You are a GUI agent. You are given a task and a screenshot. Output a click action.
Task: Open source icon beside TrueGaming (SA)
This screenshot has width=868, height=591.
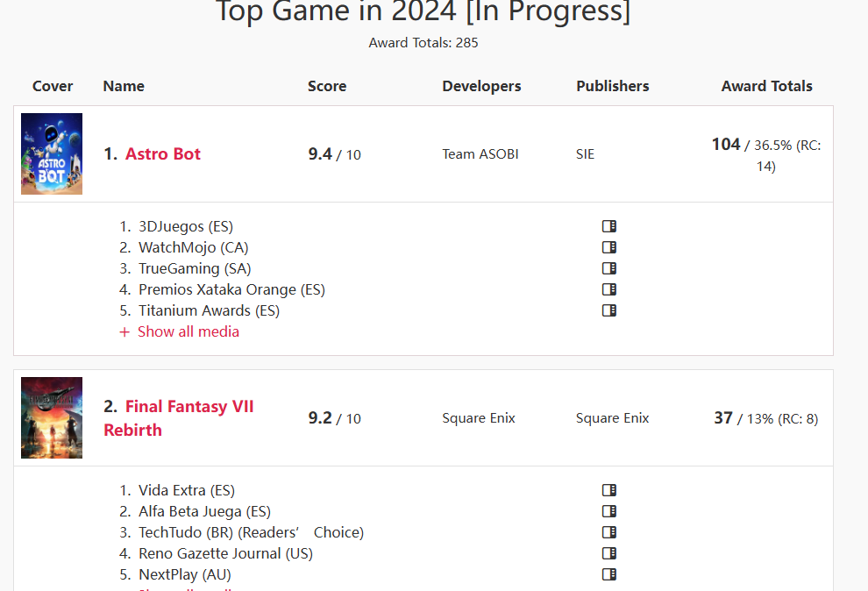[x=609, y=268]
